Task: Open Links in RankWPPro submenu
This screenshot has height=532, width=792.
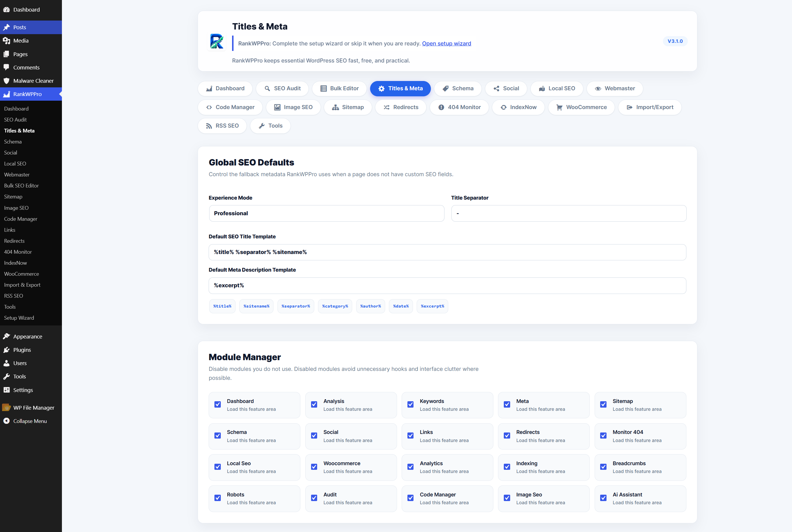Action: tap(10, 230)
